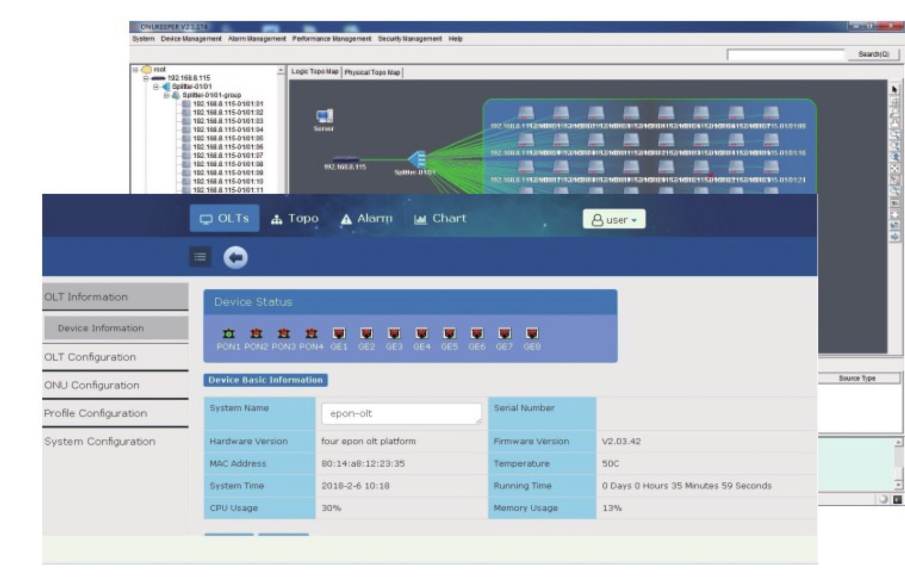Screen dimensions: 905x588
Task: Click the PON1 port status icon
Action: 228,334
